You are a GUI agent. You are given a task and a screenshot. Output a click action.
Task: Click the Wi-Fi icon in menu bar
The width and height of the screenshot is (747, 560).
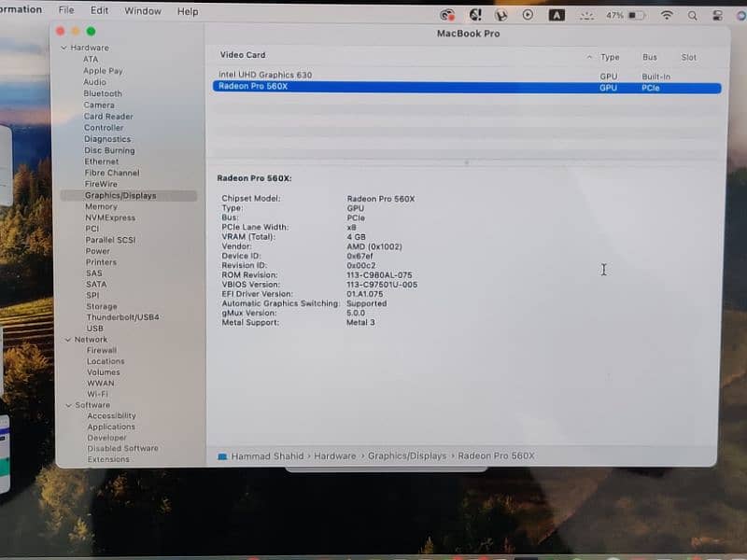tap(667, 16)
